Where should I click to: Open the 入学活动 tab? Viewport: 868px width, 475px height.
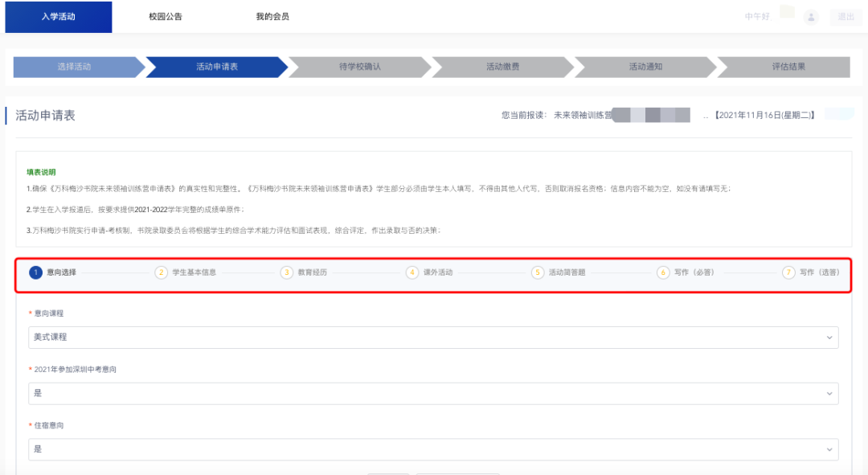coord(59,17)
